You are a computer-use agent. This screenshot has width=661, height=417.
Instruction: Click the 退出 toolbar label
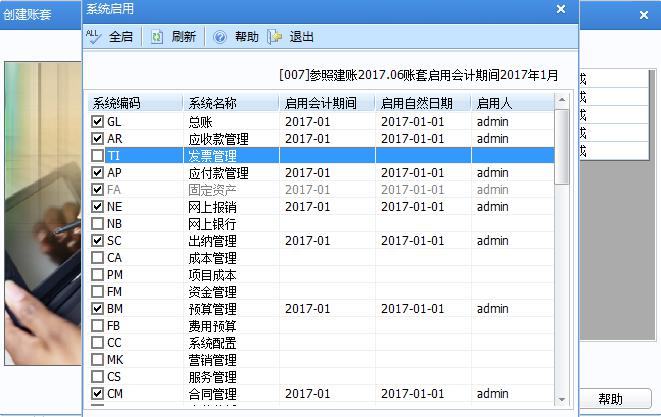click(301, 37)
